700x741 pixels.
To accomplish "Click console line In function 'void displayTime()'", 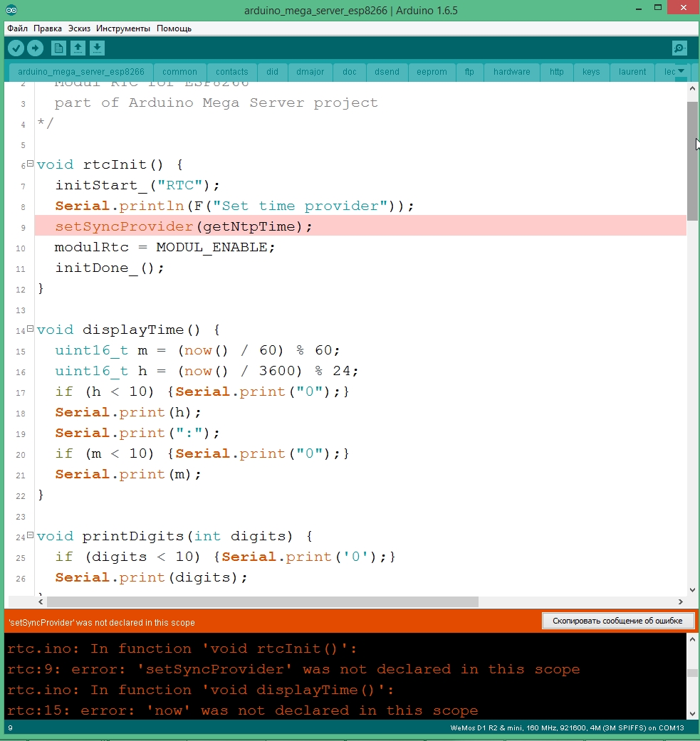I will click(200, 690).
